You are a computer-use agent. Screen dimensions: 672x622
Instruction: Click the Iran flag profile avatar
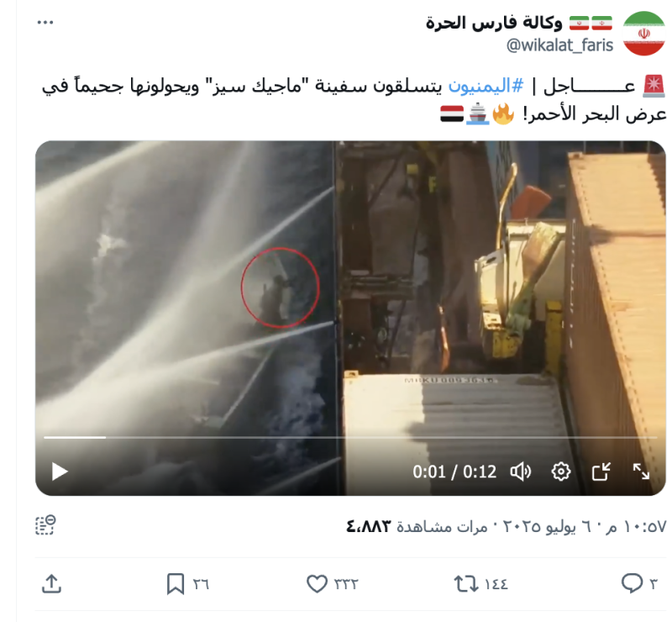pyautogui.click(x=643, y=34)
